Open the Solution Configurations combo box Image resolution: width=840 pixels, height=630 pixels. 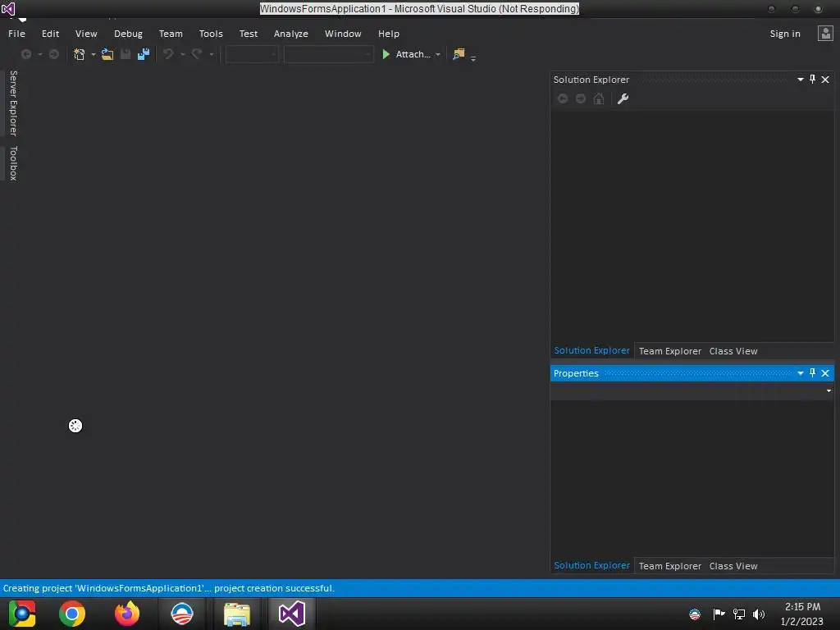(x=252, y=54)
